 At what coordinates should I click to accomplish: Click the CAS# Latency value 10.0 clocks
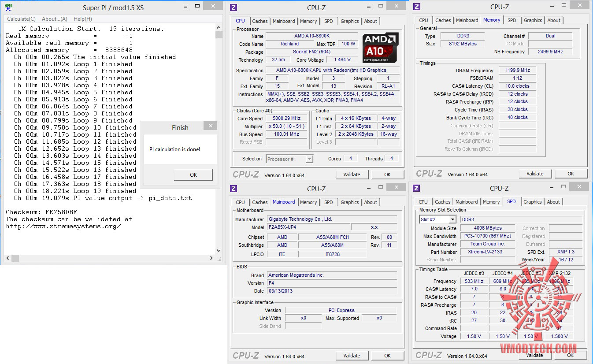(x=518, y=86)
